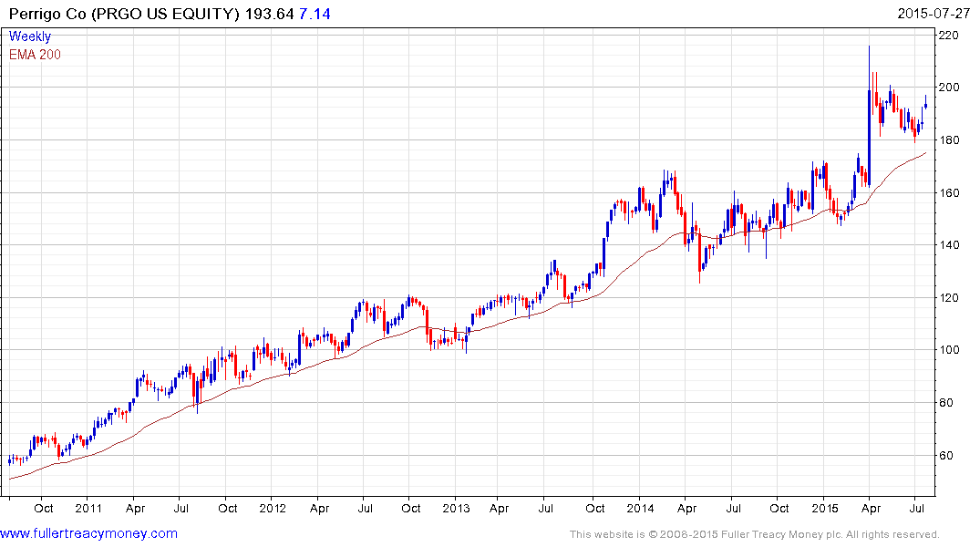The height and width of the screenshot is (547, 980).
Task: Click the 2014 year label on time axis
Action: click(640, 508)
